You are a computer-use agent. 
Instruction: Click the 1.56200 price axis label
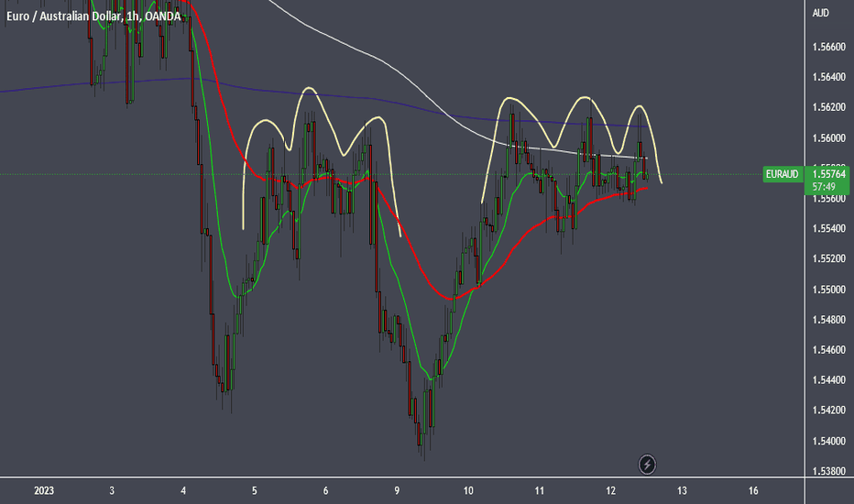(x=829, y=107)
